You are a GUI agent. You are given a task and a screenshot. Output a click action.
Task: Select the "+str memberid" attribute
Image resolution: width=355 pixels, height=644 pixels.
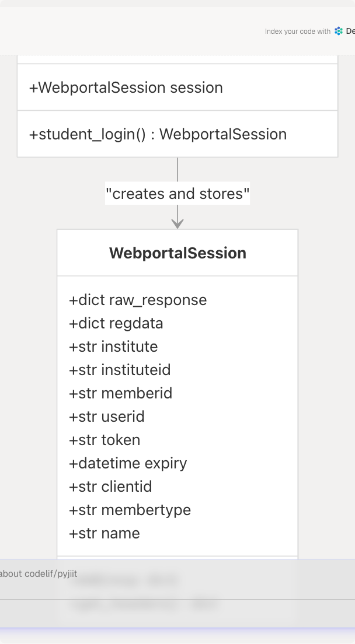pyautogui.click(x=120, y=393)
